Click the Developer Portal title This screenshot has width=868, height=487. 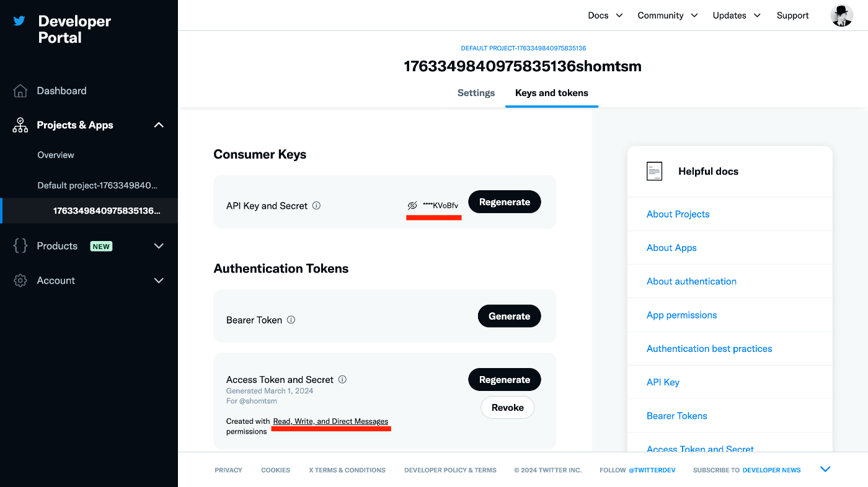(x=74, y=29)
